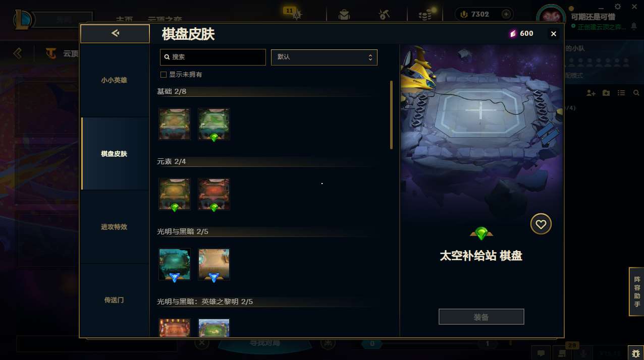
Task: Open the bug report icon at bottom right
Action: (x=635, y=352)
